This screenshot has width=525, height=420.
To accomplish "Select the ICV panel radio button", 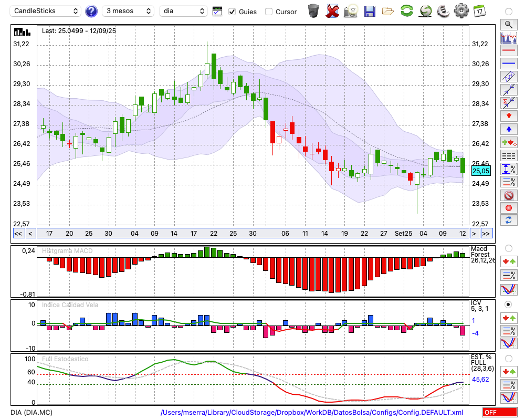I will (x=509, y=304).
